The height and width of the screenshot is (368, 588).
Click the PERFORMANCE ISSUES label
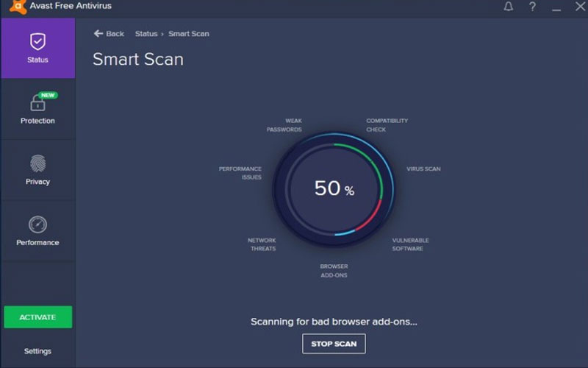pos(240,173)
